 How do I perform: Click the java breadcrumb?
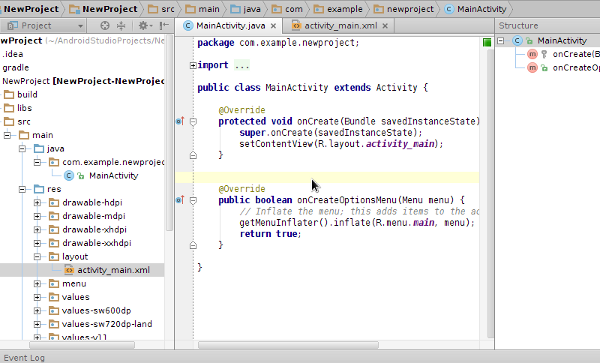coord(246,9)
